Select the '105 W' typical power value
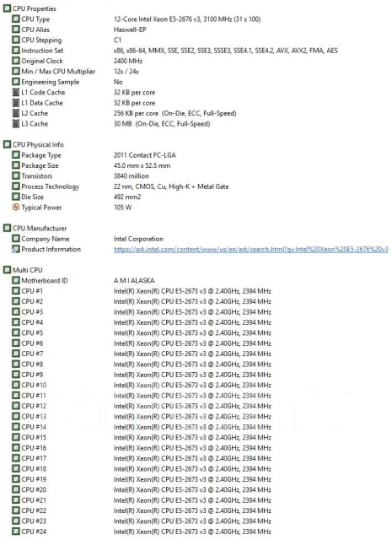This screenshot has width=392, height=540. [x=122, y=208]
